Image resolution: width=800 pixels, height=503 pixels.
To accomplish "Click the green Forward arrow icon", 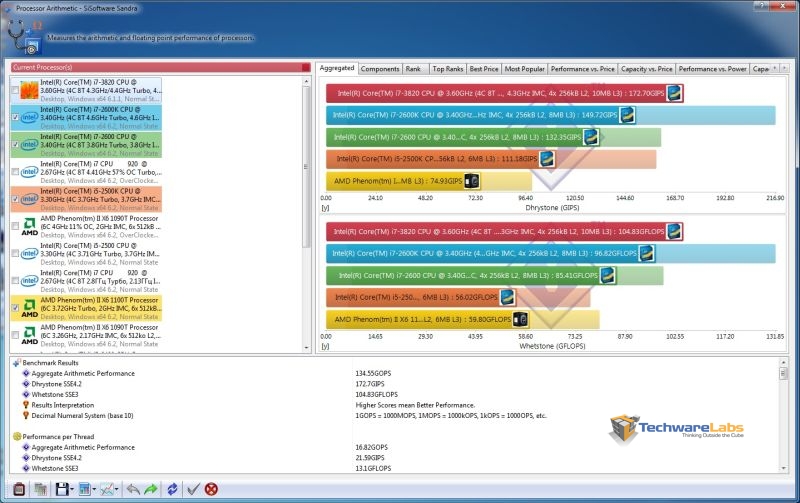I will tap(151, 489).
